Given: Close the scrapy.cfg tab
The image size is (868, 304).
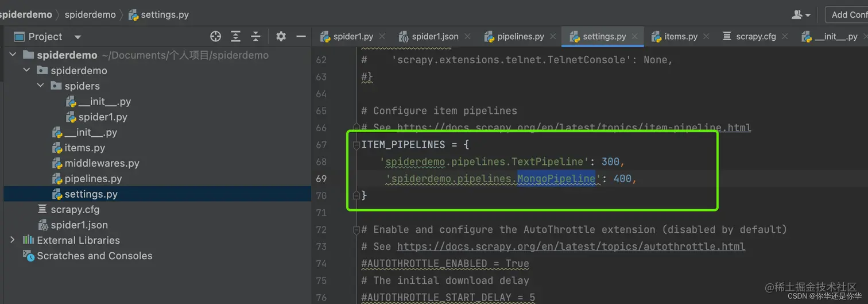Looking at the screenshot, I should coord(785,36).
